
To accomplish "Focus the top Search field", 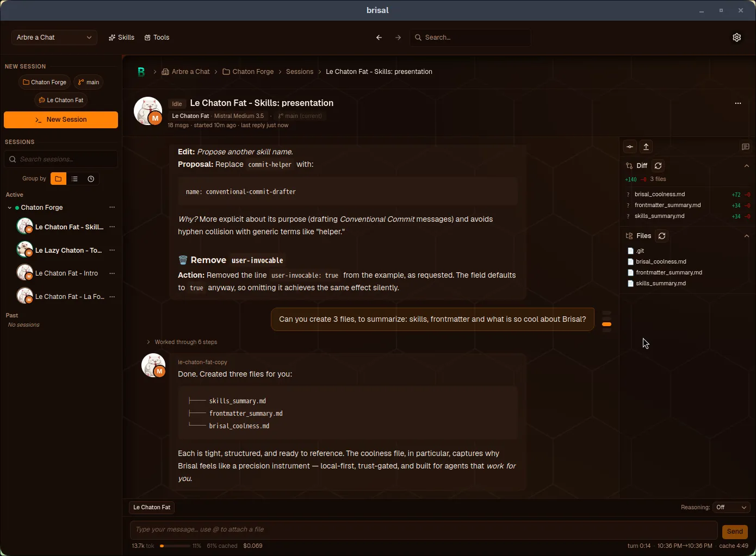I will (x=470, y=38).
